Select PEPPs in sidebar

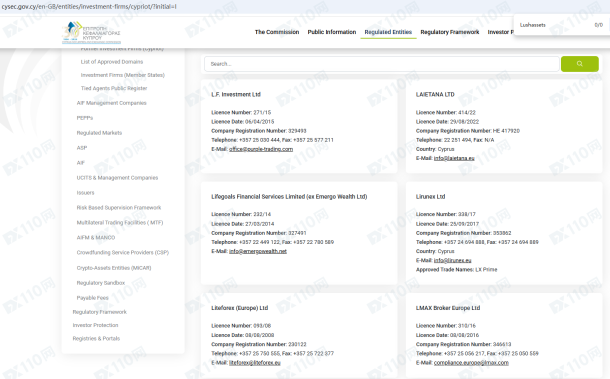pyautogui.click(x=85, y=118)
